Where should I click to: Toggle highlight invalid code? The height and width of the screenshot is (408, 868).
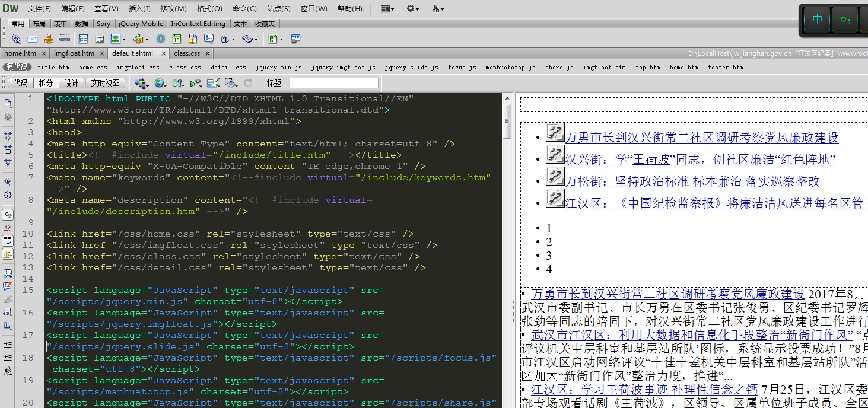8,228
